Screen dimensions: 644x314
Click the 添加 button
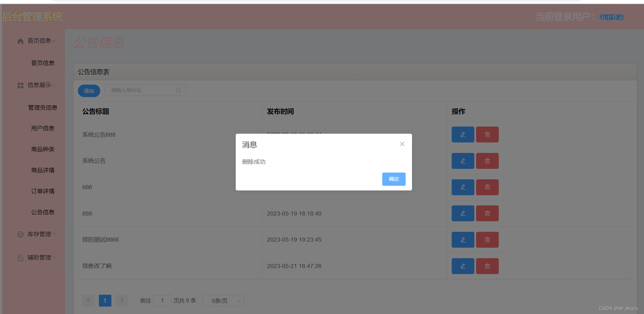[89, 91]
